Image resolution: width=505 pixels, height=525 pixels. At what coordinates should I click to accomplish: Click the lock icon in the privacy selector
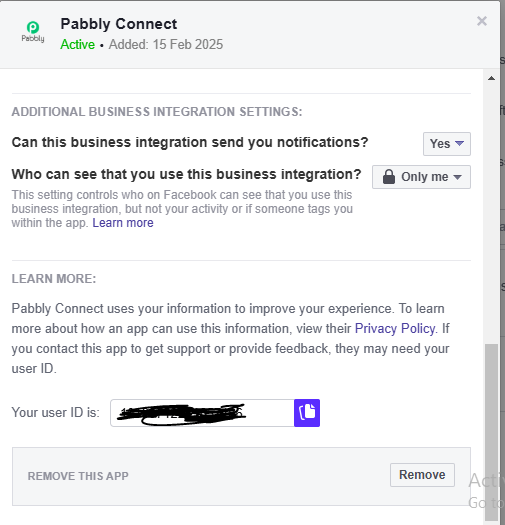[x=389, y=177]
